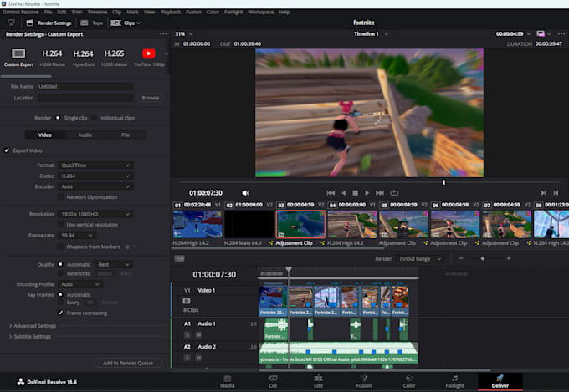Viewport: 569px width, 392px height.
Task: Enable Use vertical resolution checkbox
Action: [60, 225]
